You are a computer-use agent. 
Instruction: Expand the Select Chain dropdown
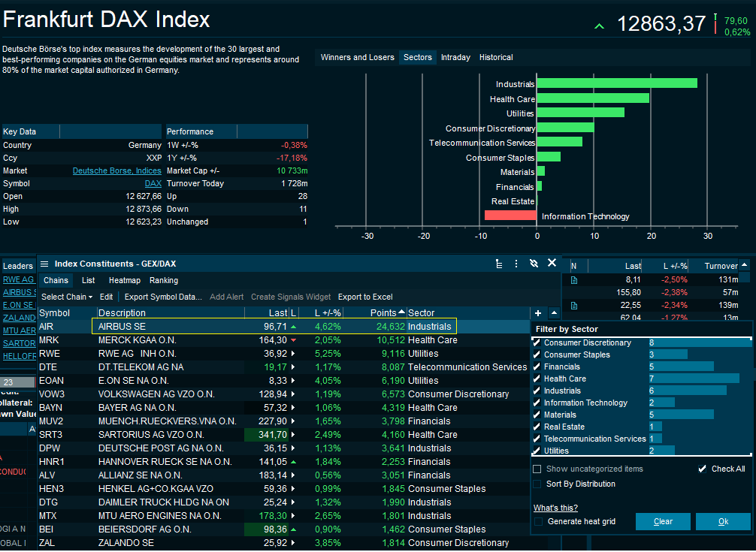click(67, 297)
